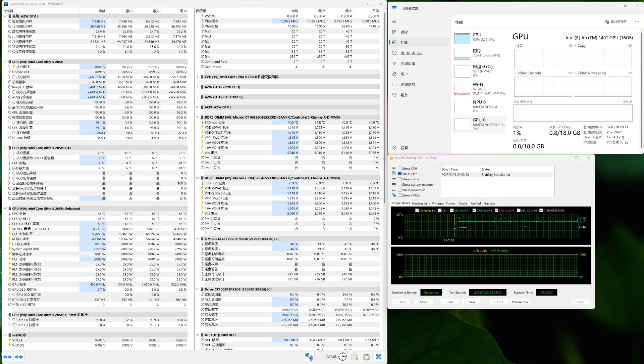Uncheck the Stress FPU checkbox
This screenshot has width=644, height=364.
coord(399,174)
